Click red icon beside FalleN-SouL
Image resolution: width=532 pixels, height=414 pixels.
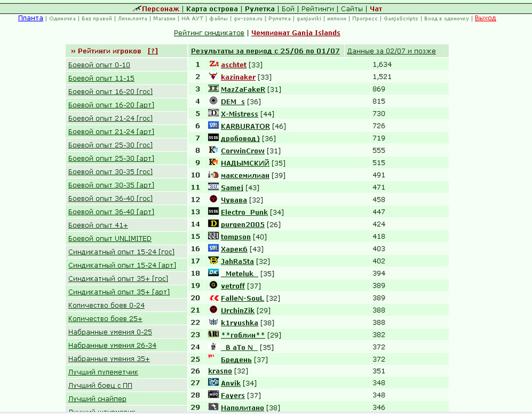[213, 298]
